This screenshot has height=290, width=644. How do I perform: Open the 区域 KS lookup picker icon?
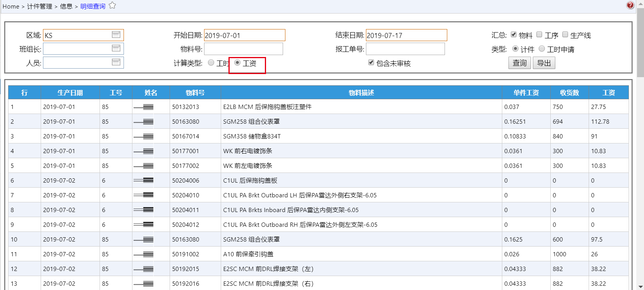116,35
